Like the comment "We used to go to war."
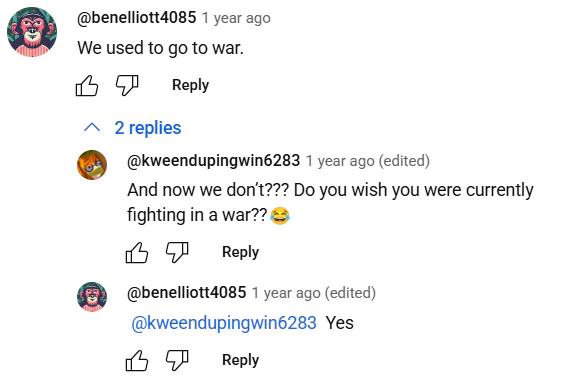The image size is (565, 376). point(87,85)
